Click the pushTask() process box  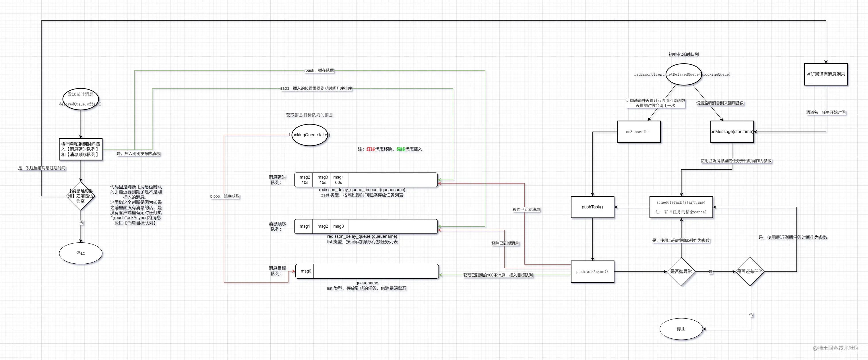592,207
